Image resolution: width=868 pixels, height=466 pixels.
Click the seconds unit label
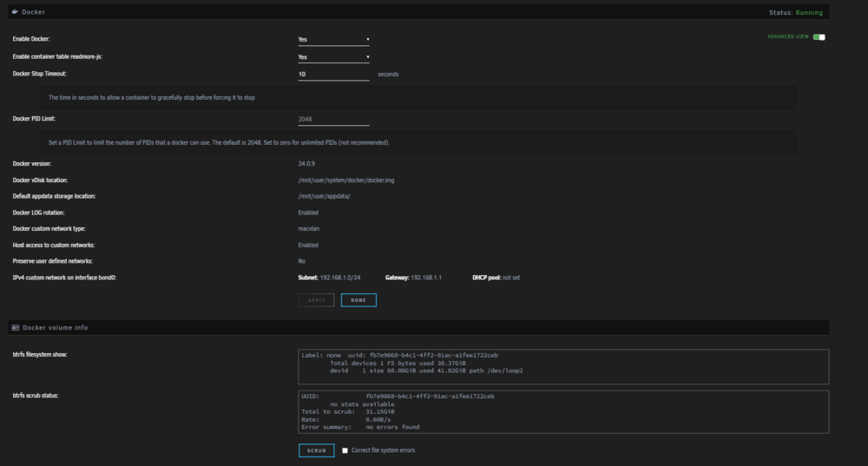click(388, 74)
